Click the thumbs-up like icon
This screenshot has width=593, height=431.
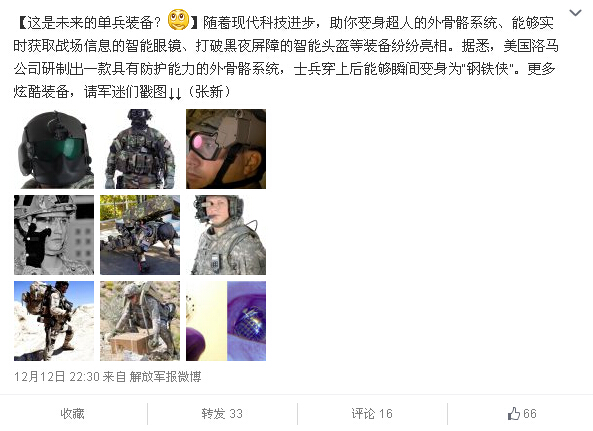coord(514,414)
